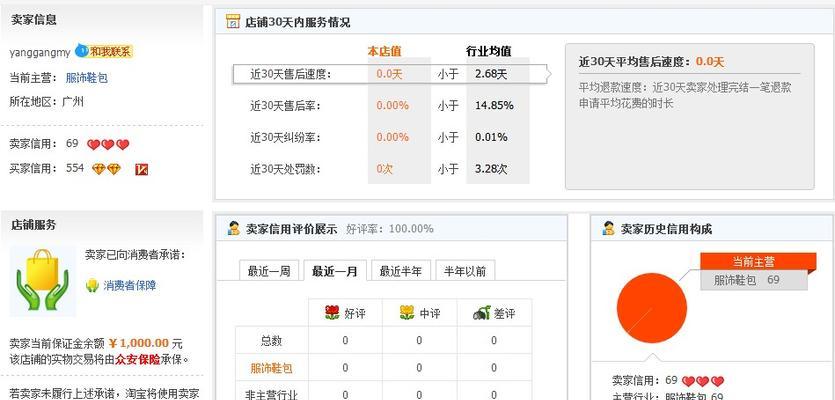Screen dimensions: 835x400
Task: Click the red hearts beside 卖家信用 69
Action: 108,144
